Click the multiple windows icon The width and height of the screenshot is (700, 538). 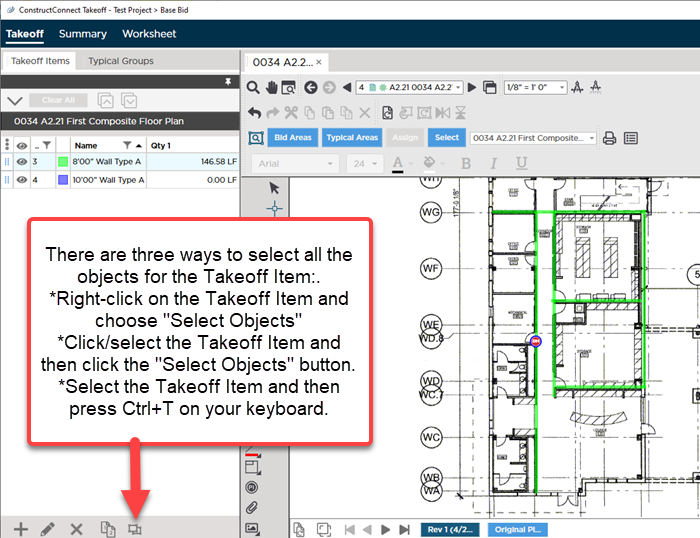tap(490, 88)
